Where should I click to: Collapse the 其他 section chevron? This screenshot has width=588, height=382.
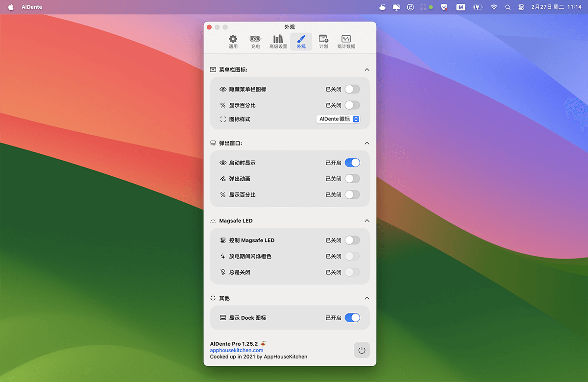pyautogui.click(x=367, y=298)
